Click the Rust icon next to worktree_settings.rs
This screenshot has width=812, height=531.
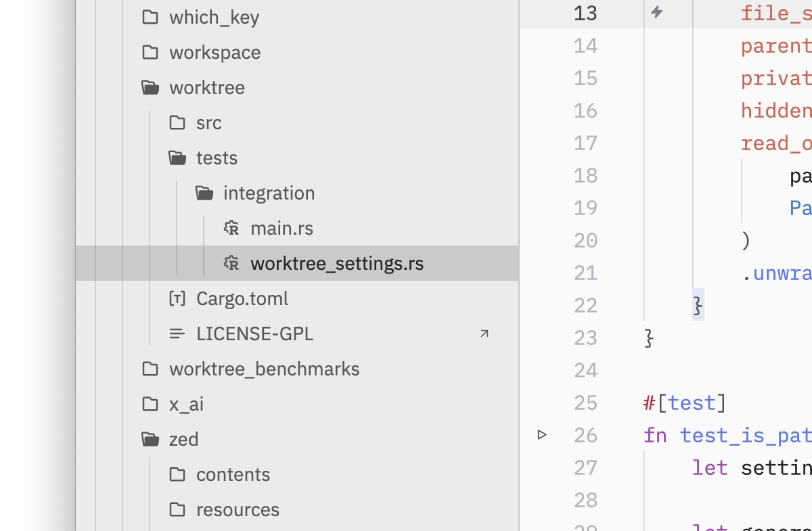(x=231, y=263)
